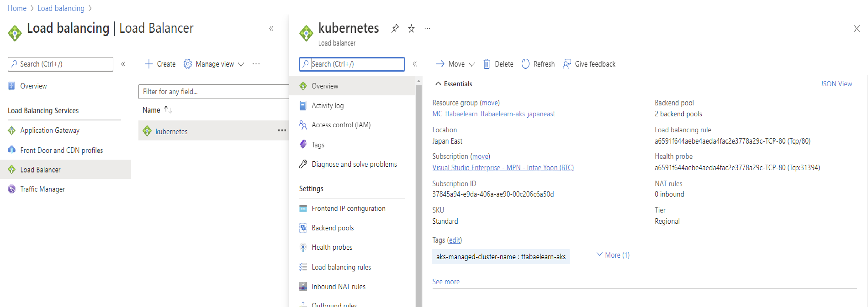The image size is (868, 307).
Task: Focus the Filter for any field box
Action: [x=214, y=91]
